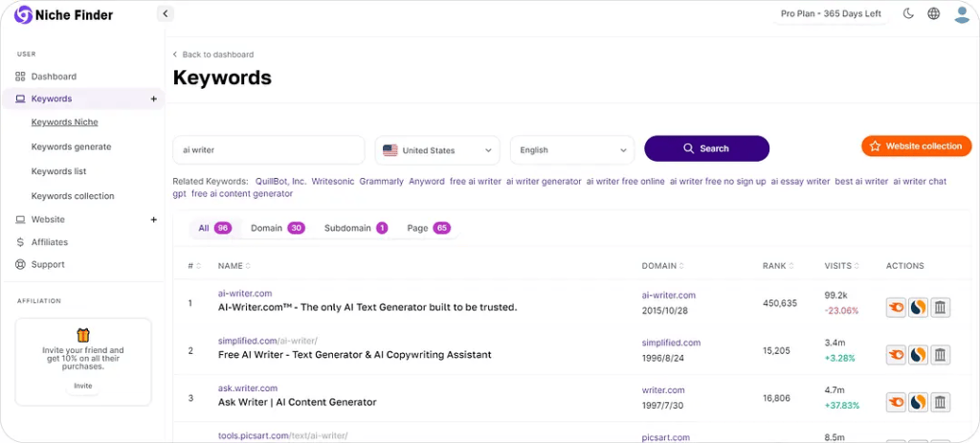Click the Similarweb icon for simplified.com row
The width and height of the screenshot is (980, 443).
coord(919,355)
